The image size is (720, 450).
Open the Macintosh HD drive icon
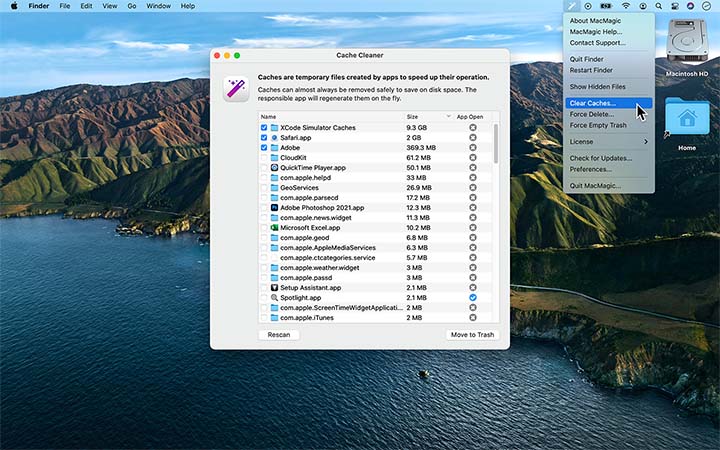(x=687, y=40)
